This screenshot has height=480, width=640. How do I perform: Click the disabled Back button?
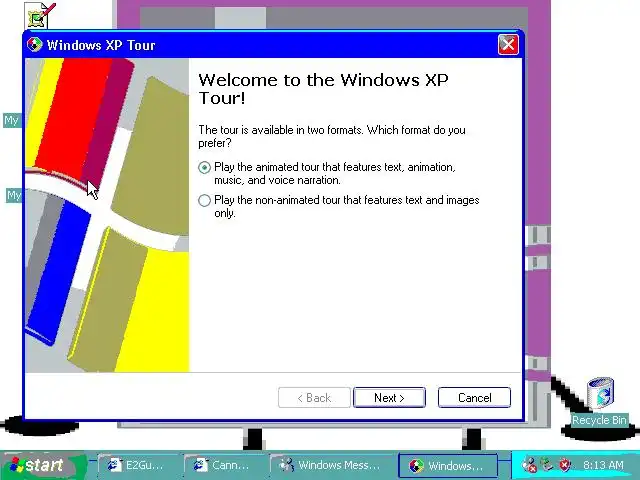coord(314,398)
